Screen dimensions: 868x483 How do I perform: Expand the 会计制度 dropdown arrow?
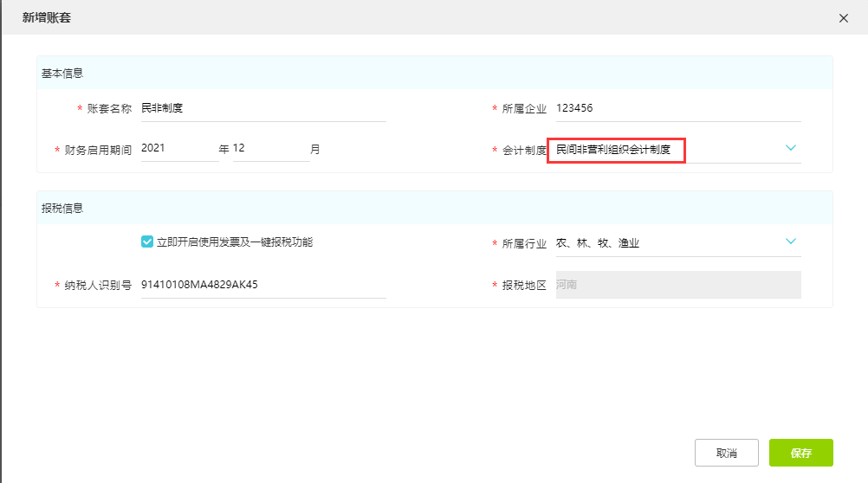click(x=790, y=148)
